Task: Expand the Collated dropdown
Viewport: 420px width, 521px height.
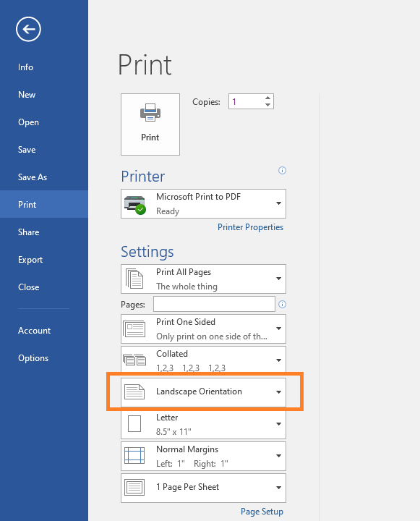Action: pyautogui.click(x=203, y=359)
